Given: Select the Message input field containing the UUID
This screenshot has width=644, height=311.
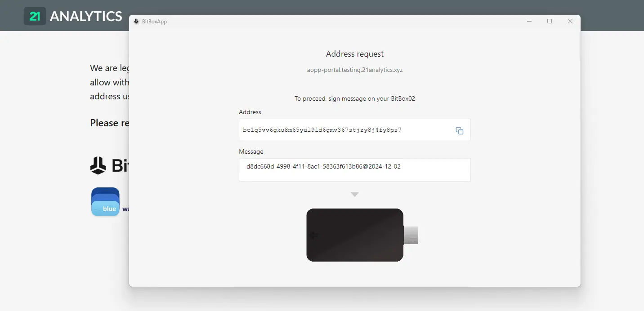Looking at the screenshot, I should pos(355,169).
